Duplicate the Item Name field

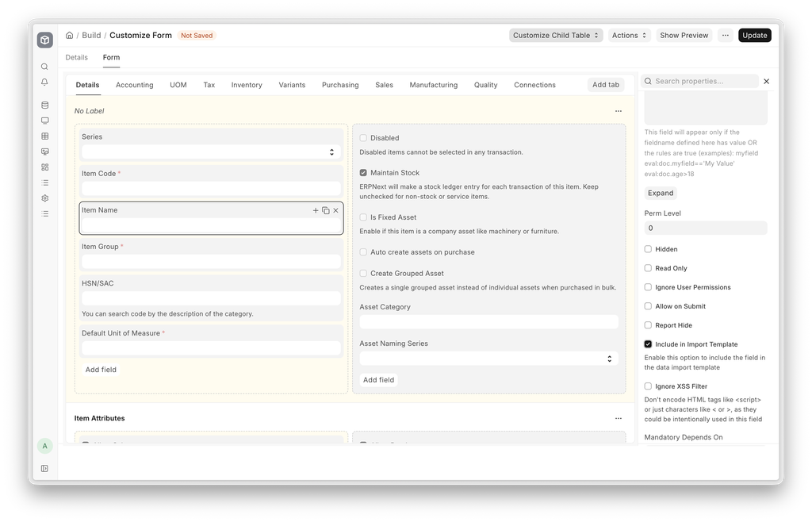pyautogui.click(x=326, y=210)
